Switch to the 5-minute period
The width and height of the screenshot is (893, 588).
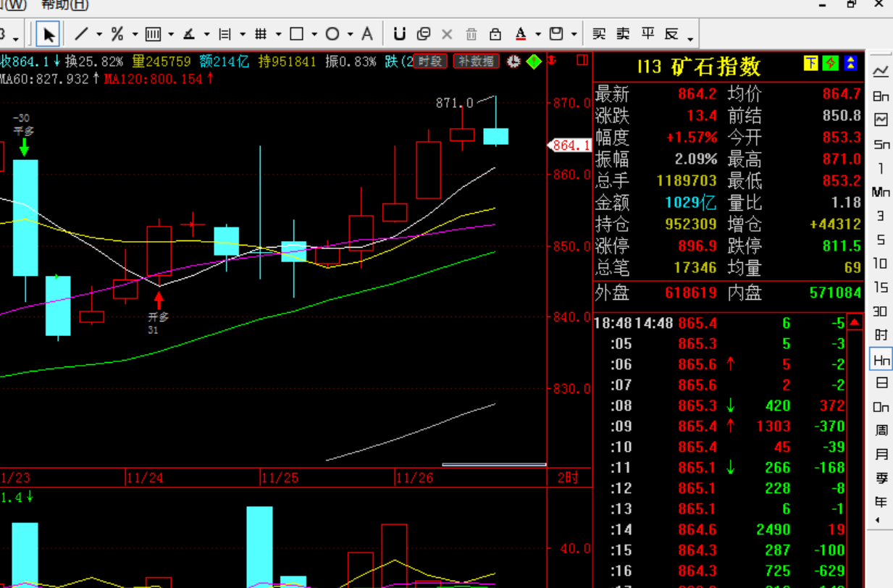(x=881, y=240)
